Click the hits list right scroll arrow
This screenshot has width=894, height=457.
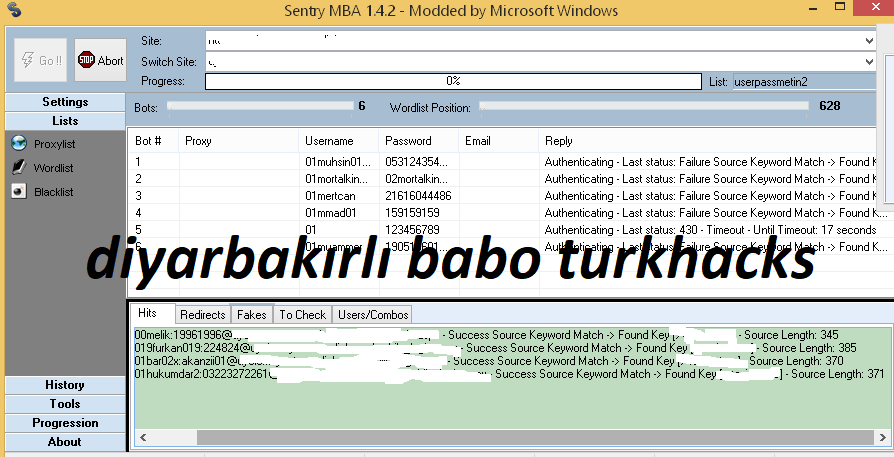click(x=883, y=438)
